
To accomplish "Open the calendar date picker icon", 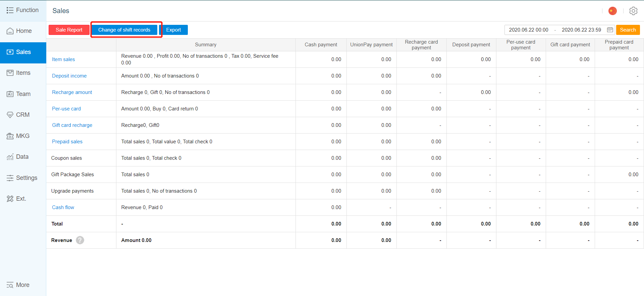I will (610, 30).
